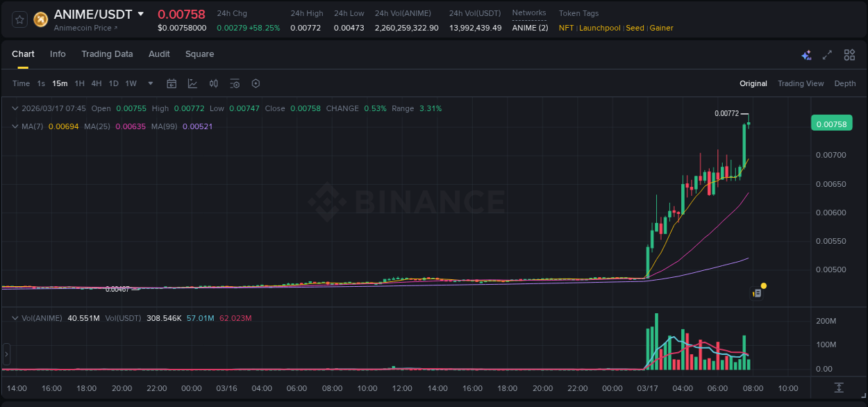Image resolution: width=868 pixels, height=407 pixels.
Task: Launch the Binance AI assistant
Action: coord(806,54)
